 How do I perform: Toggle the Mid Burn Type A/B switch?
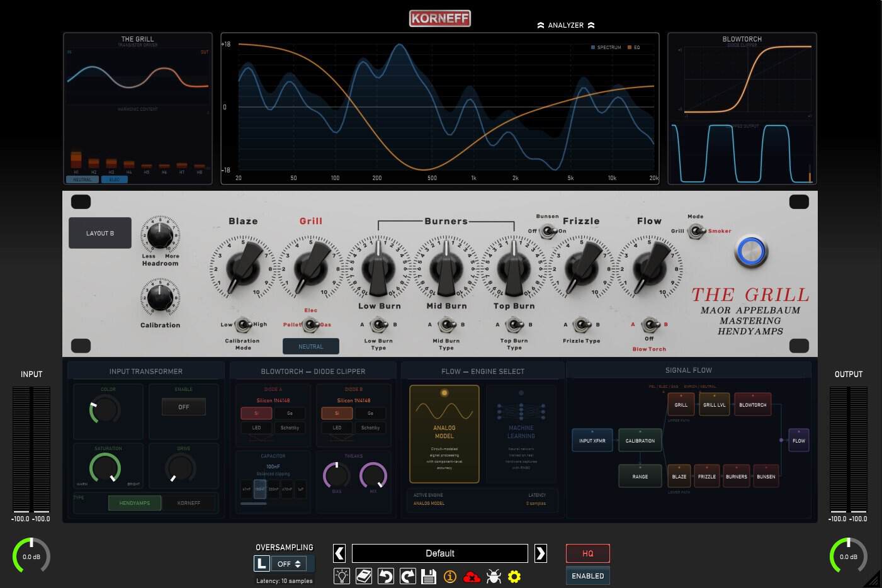coord(446,325)
